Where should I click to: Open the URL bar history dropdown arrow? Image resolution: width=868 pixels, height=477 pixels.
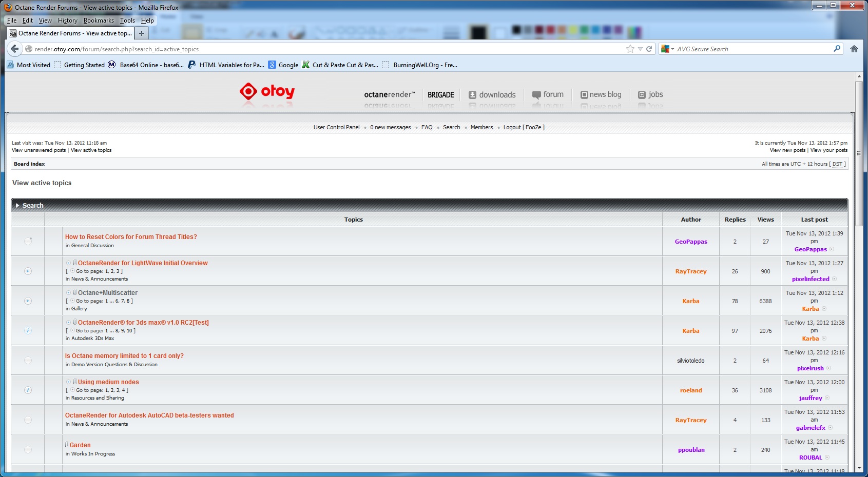pyautogui.click(x=640, y=49)
